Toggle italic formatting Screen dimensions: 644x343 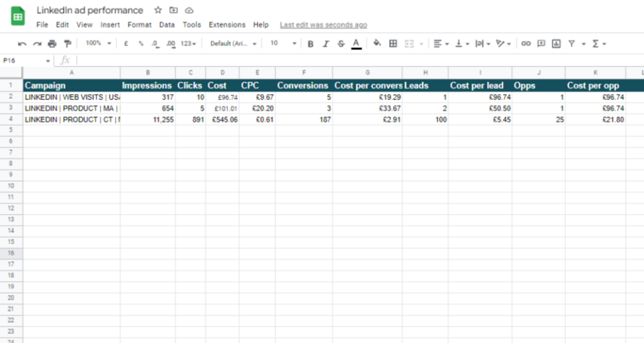pos(325,44)
